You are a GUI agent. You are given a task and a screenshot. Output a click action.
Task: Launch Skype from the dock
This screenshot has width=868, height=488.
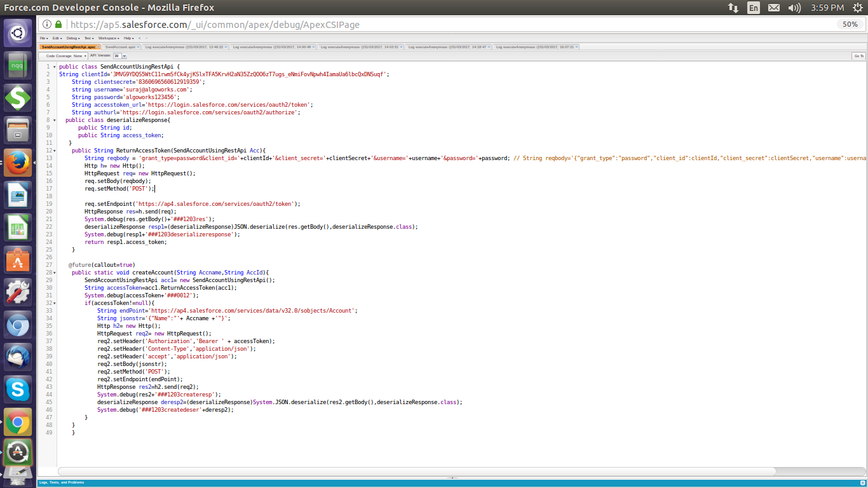pos(18,389)
